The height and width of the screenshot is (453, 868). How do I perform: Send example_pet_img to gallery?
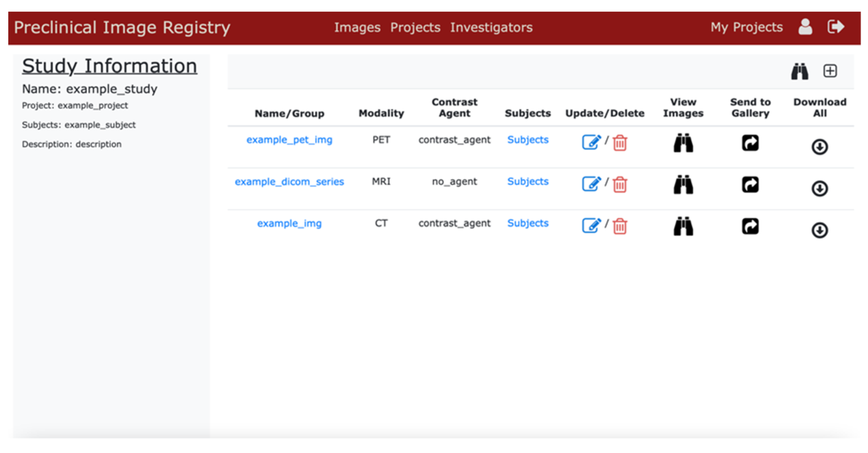point(750,143)
